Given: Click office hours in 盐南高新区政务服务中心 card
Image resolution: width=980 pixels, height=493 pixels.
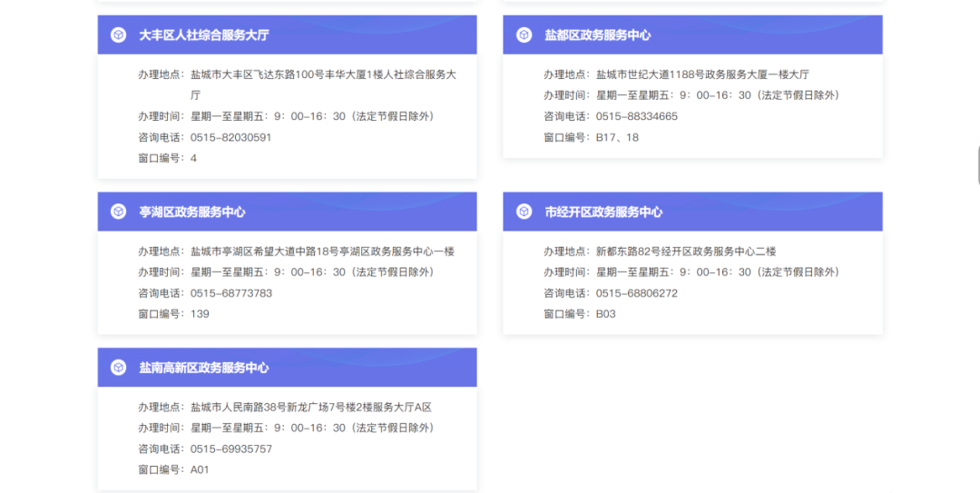Looking at the screenshot, I should pyautogui.click(x=312, y=428).
